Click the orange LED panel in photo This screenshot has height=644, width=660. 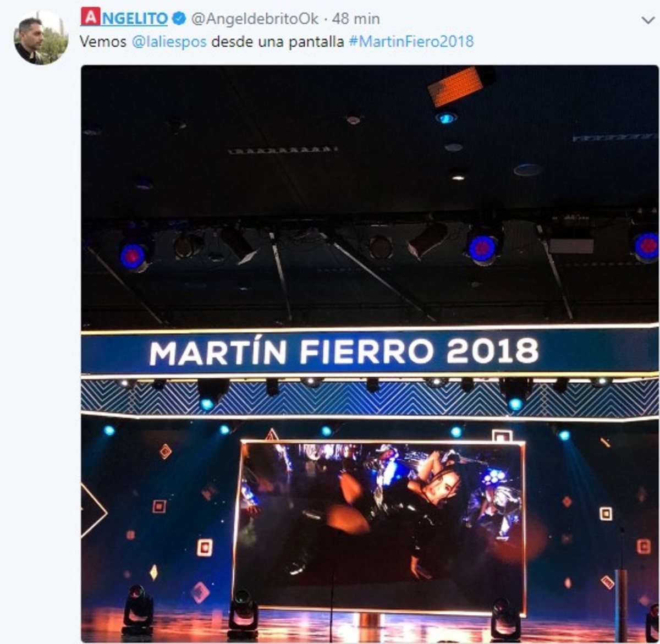(x=457, y=85)
